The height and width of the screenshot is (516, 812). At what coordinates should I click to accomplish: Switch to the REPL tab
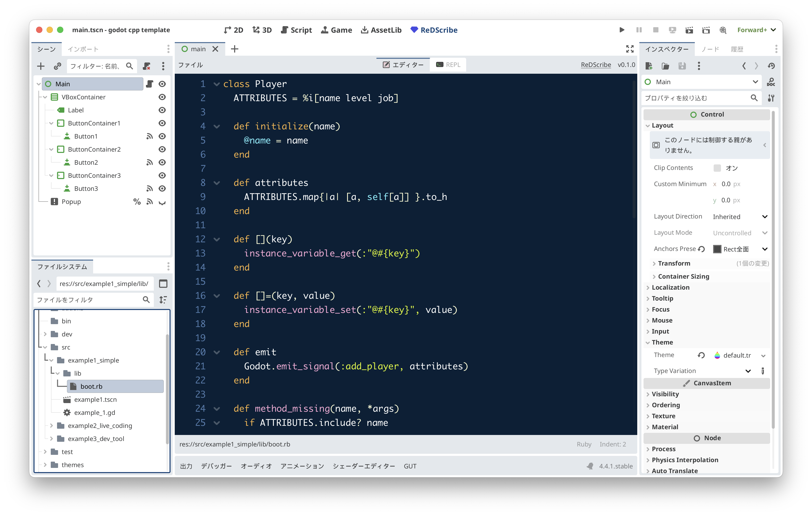448,65
